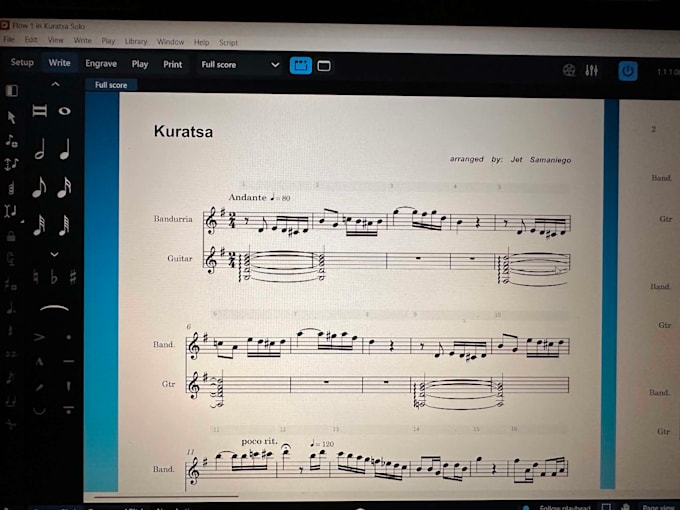Switch to Write mode
Image resolution: width=680 pixels, height=510 pixels.
click(59, 63)
